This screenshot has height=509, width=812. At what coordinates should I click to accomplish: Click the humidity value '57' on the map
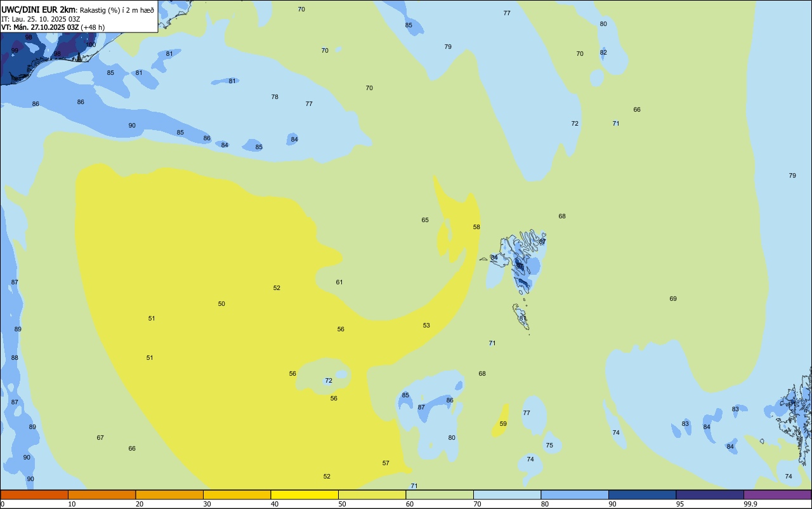tap(386, 463)
